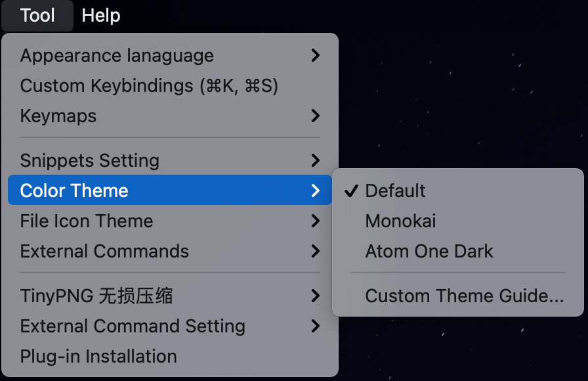The width and height of the screenshot is (588, 381).
Task: Open Custom Keybindings settings
Action: pyautogui.click(x=149, y=86)
